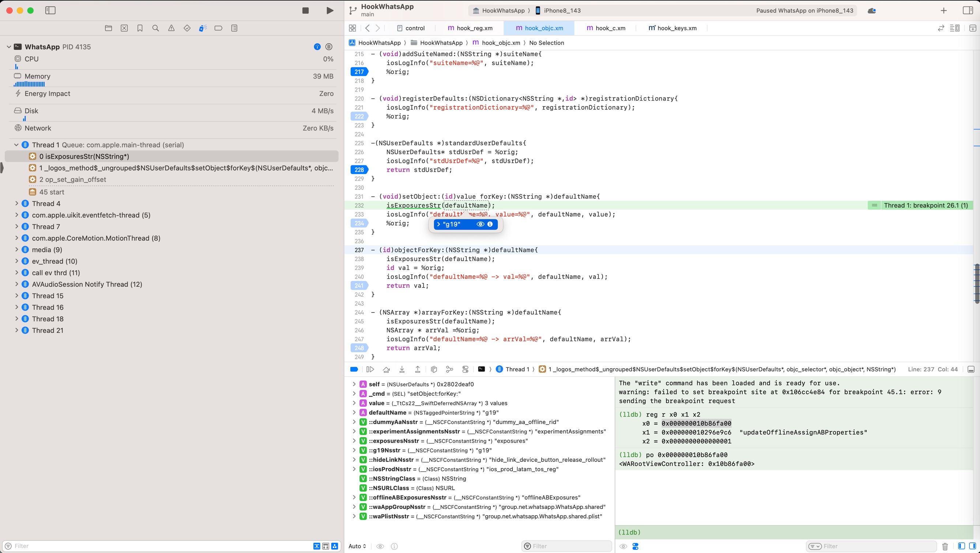
Task: Click the variables view Filter field
Action: (566, 546)
